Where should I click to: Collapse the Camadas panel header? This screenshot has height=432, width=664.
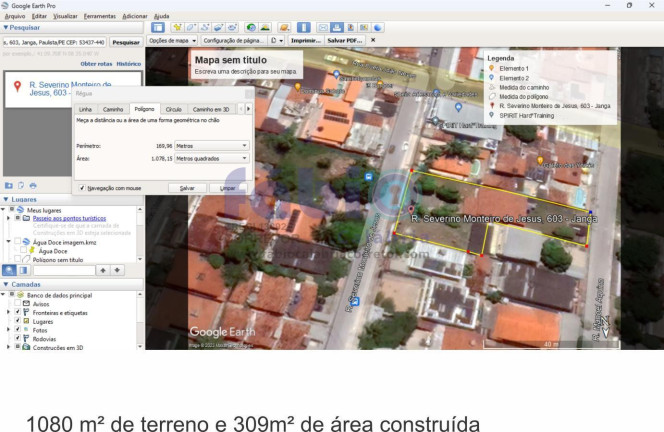tap(6, 284)
